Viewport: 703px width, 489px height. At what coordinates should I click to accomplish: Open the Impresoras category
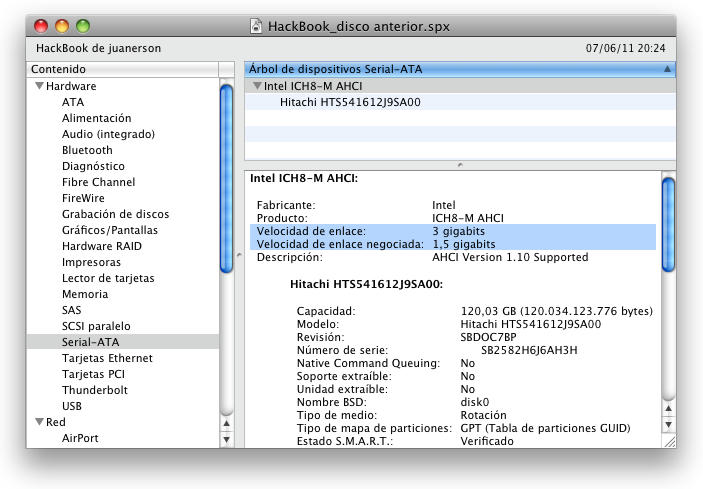91,262
